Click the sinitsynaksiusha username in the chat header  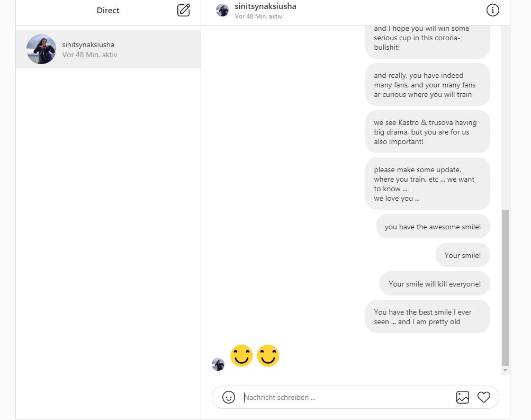[265, 6]
